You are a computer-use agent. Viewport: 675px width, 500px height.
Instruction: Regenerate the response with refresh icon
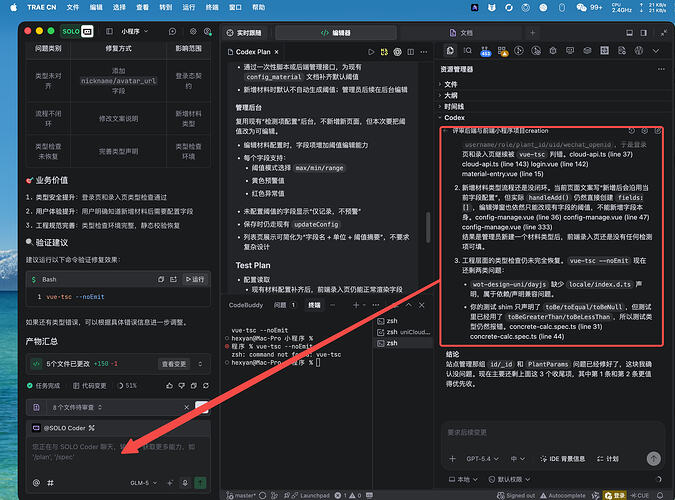[x=206, y=385]
